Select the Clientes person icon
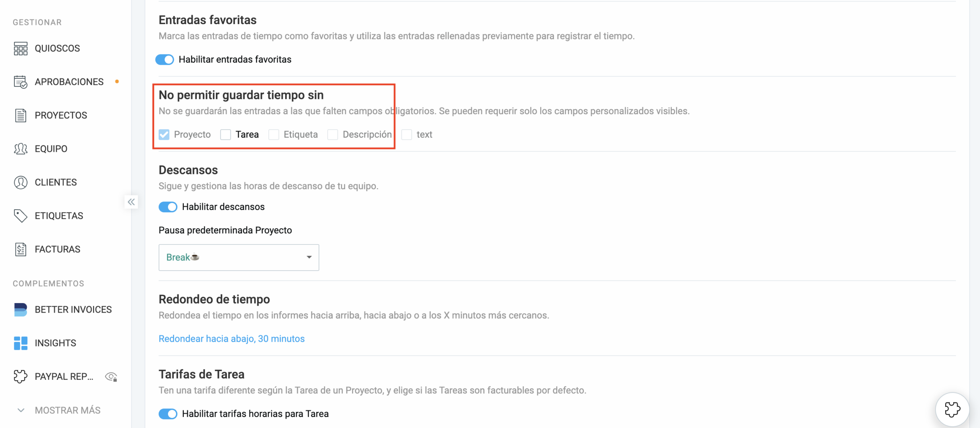980x428 pixels. [20, 182]
